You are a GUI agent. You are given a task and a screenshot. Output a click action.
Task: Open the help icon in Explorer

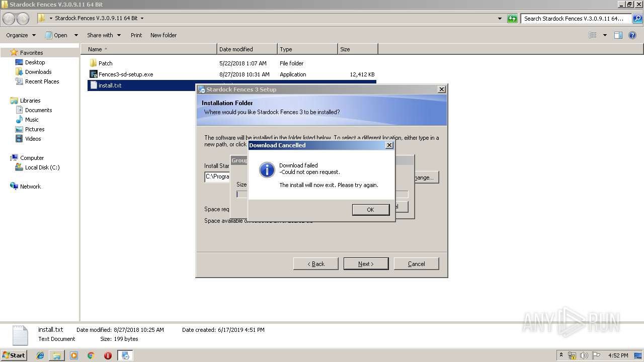pyautogui.click(x=632, y=35)
